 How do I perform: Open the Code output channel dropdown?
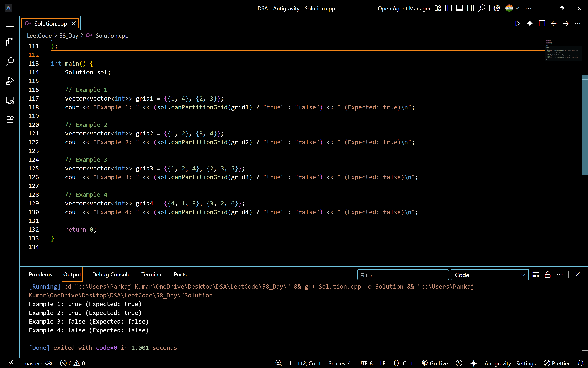(x=490, y=275)
